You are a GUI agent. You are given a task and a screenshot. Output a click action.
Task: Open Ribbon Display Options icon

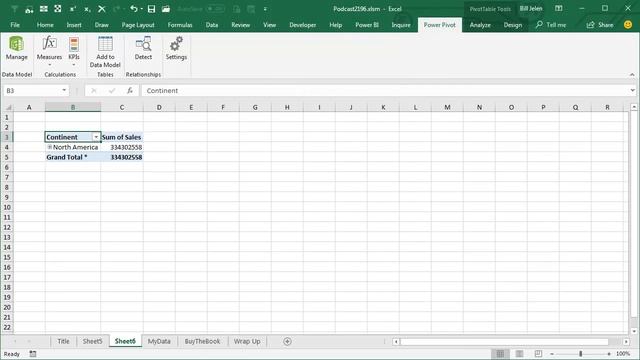tap(559, 9)
